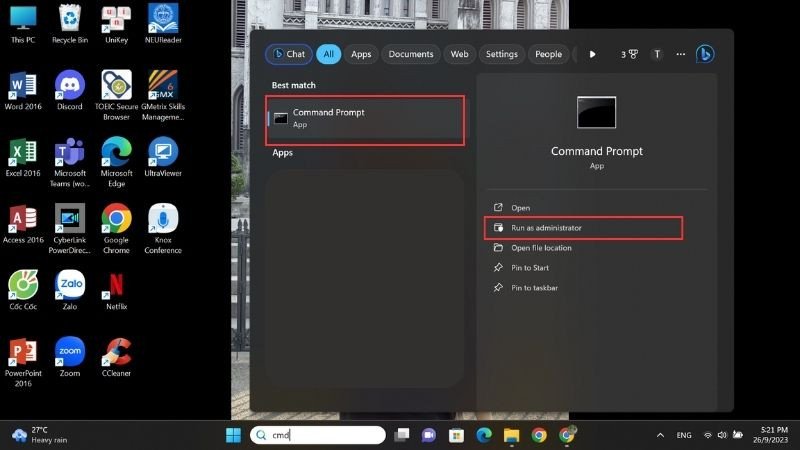Open Google Chrome desktop shortcut
Image resolution: width=800 pixels, height=450 pixels.
click(116, 229)
